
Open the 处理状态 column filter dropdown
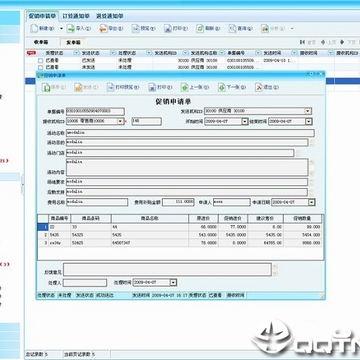pyautogui.click(x=149, y=53)
